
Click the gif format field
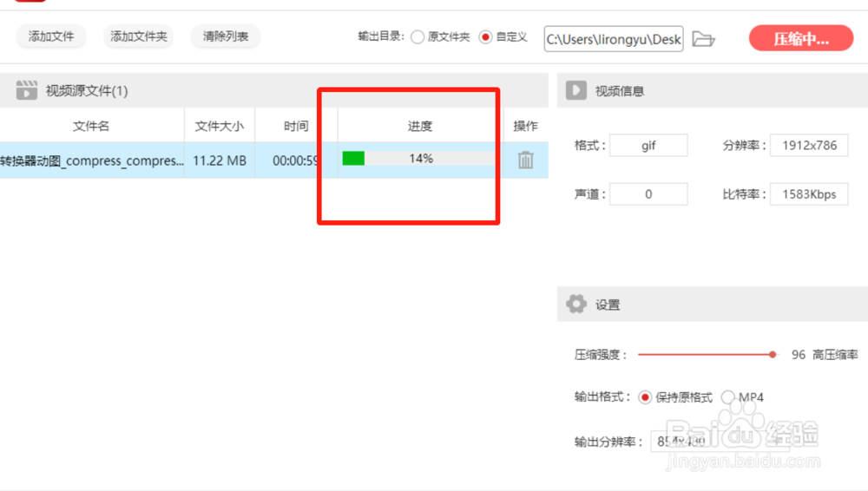pos(648,145)
